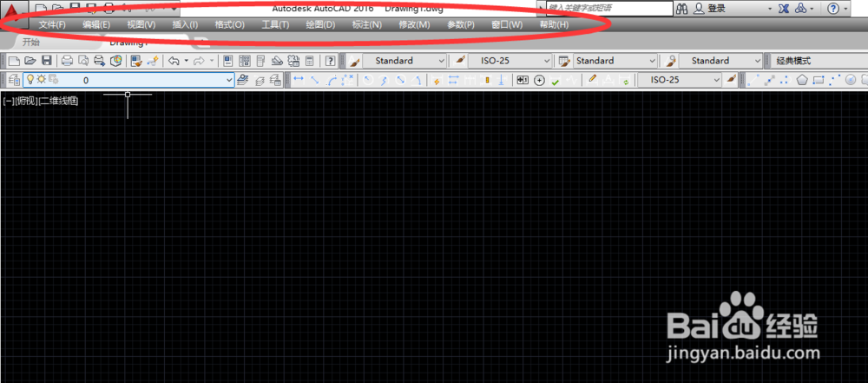This screenshot has height=383, width=868.
Task: Click the 3D Print icon
Action: coord(115,61)
